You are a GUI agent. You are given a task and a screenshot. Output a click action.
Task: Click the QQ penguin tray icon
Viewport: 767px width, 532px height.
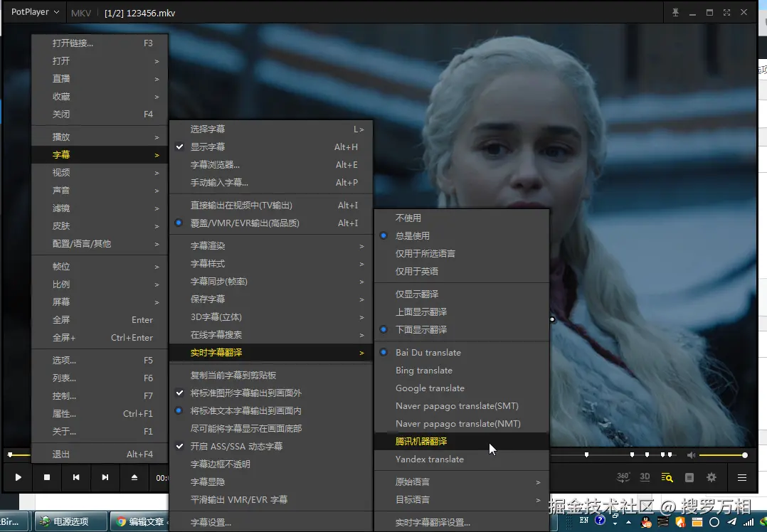pos(647,522)
